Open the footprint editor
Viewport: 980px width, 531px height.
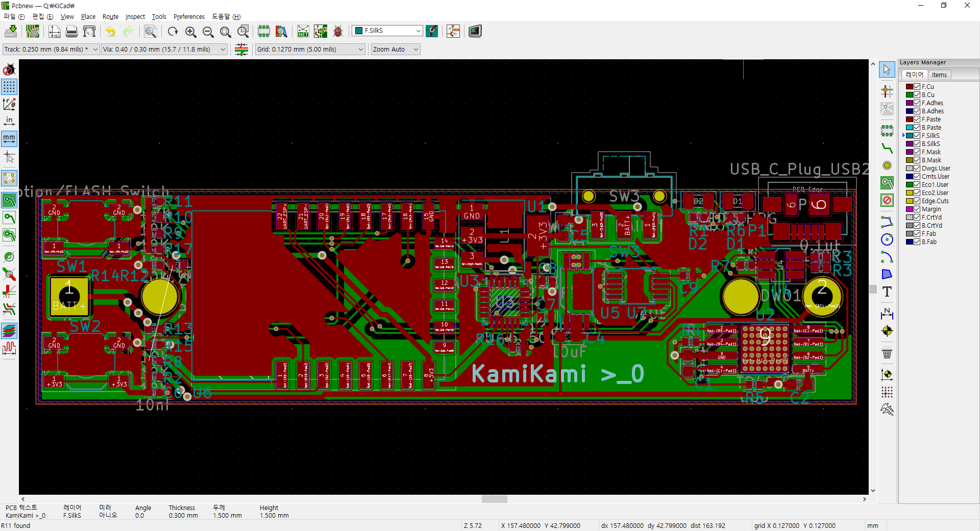pos(264,31)
